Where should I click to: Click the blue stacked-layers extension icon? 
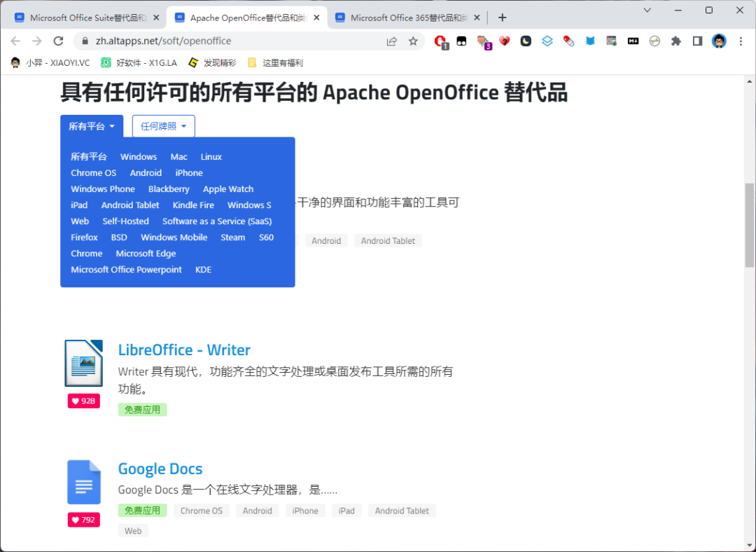[x=547, y=41]
